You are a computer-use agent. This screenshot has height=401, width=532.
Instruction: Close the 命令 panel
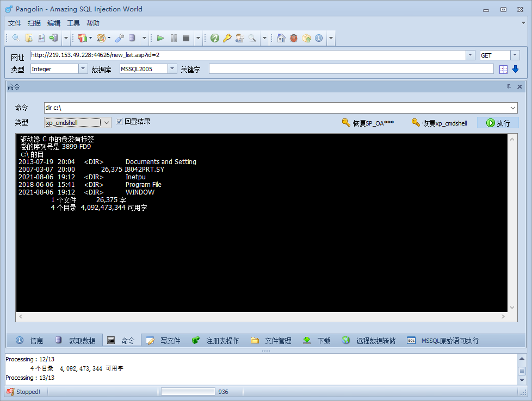click(x=519, y=87)
